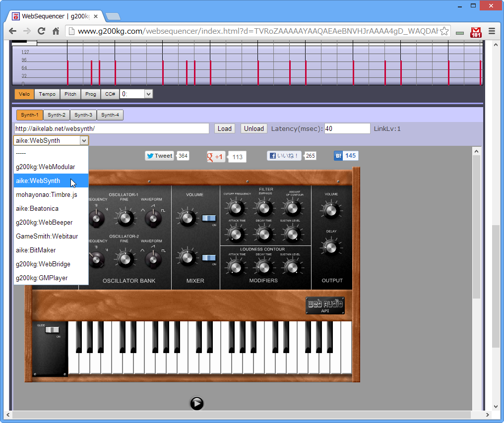This screenshot has width=504, height=423.
Task: Choose mohayonao:Timbre.js from the synth list
Action: 51,194
